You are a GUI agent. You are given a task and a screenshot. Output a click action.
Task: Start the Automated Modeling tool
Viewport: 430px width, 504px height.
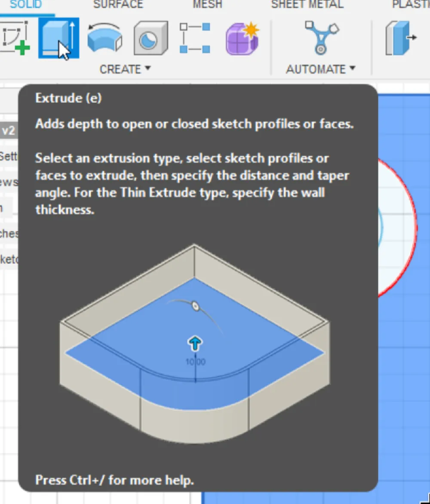321,38
